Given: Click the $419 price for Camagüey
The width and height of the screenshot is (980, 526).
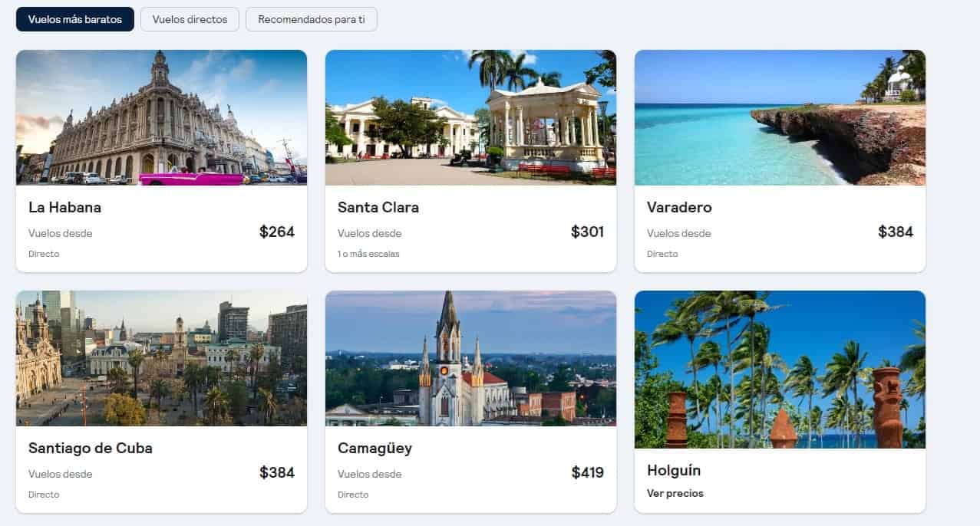Looking at the screenshot, I should click(587, 472).
